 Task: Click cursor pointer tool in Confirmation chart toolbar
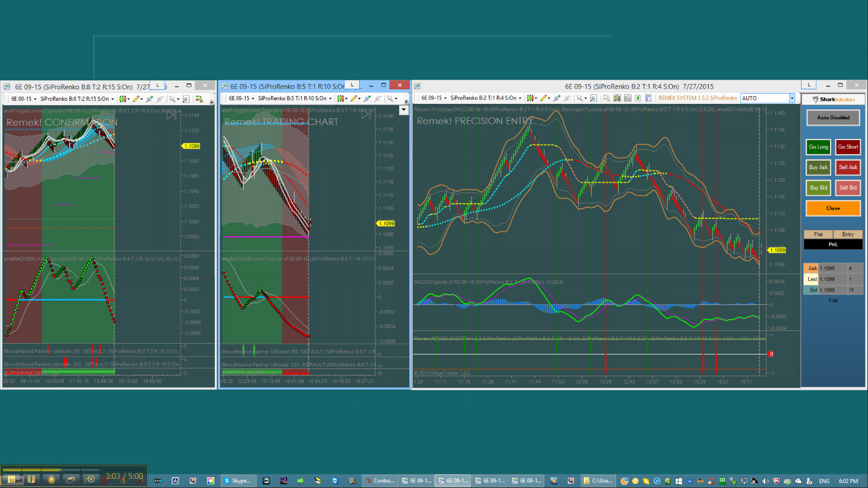172,98
